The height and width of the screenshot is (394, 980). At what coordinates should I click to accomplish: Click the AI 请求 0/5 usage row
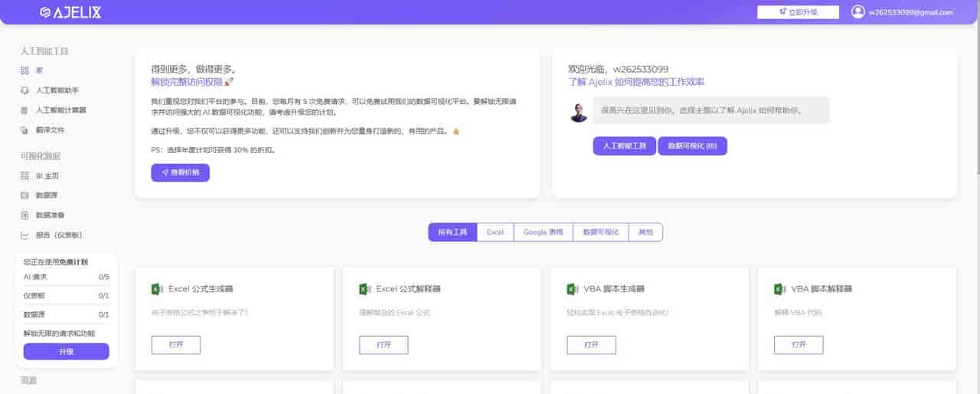(67, 277)
